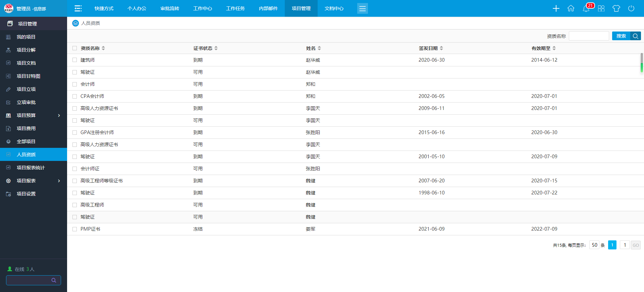Click the GO pagination button
This screenshot has width=644, height=292.
[636, 245]
